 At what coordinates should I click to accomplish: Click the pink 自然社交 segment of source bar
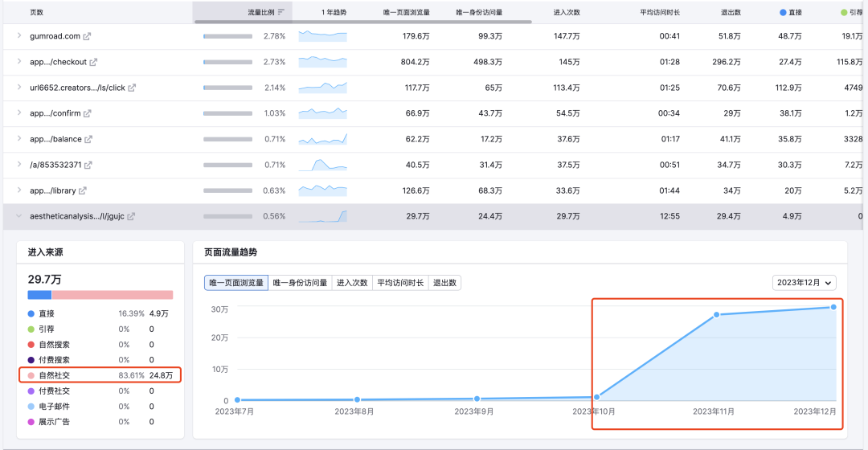pos(113,295)
